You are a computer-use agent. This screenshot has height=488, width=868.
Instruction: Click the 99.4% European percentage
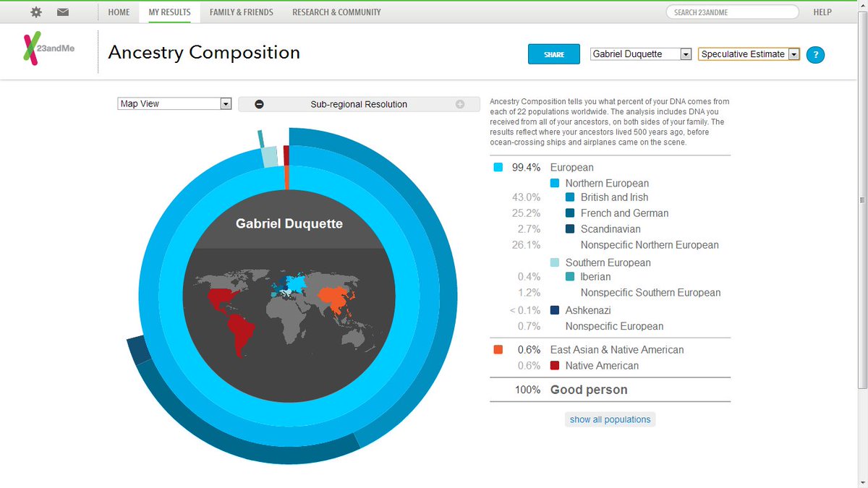click(x=526, y=168)
